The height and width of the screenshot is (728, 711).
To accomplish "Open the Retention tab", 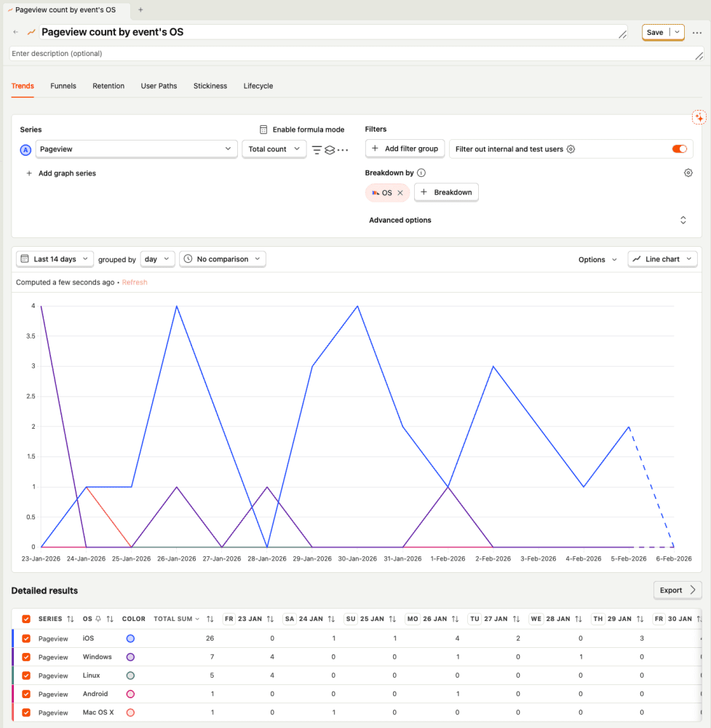I will coord(108,86).
